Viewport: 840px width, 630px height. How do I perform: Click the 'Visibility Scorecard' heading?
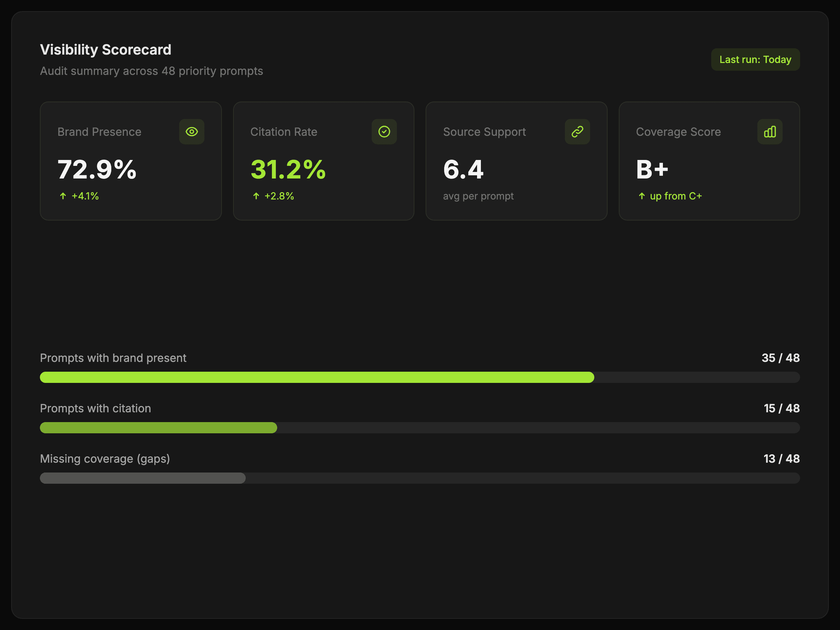pyautogui.click(x=106, y=50)
